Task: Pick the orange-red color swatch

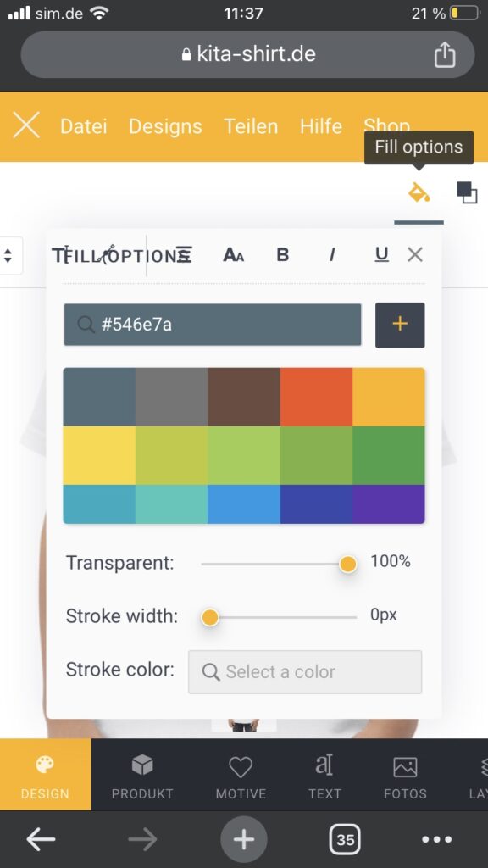Action: (317, 397)
